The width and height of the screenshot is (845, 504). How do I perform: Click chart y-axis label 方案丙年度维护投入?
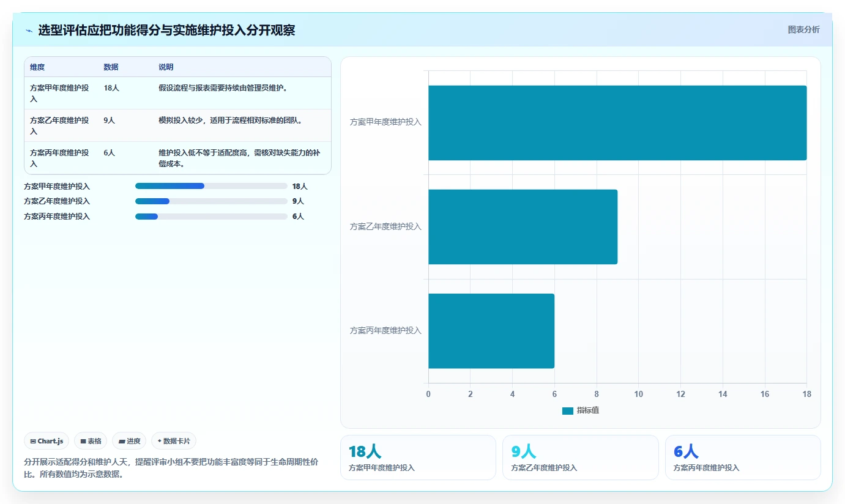[x=385, y=331]
